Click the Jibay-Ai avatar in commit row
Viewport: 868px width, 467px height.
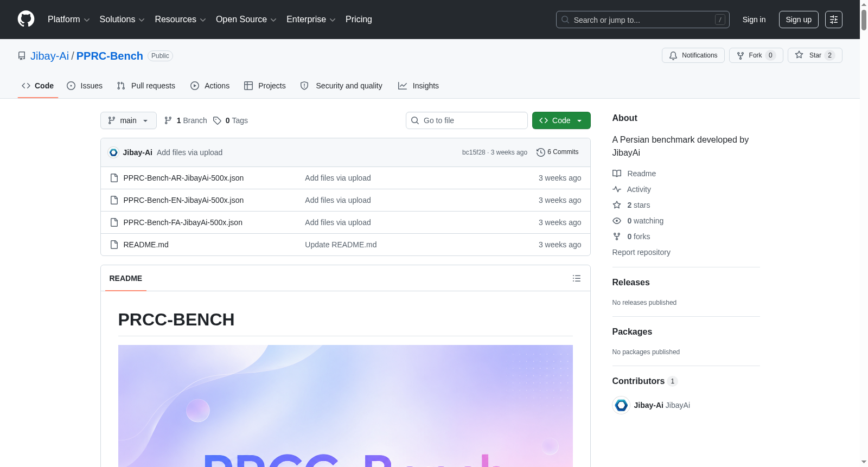pos(113,152)
